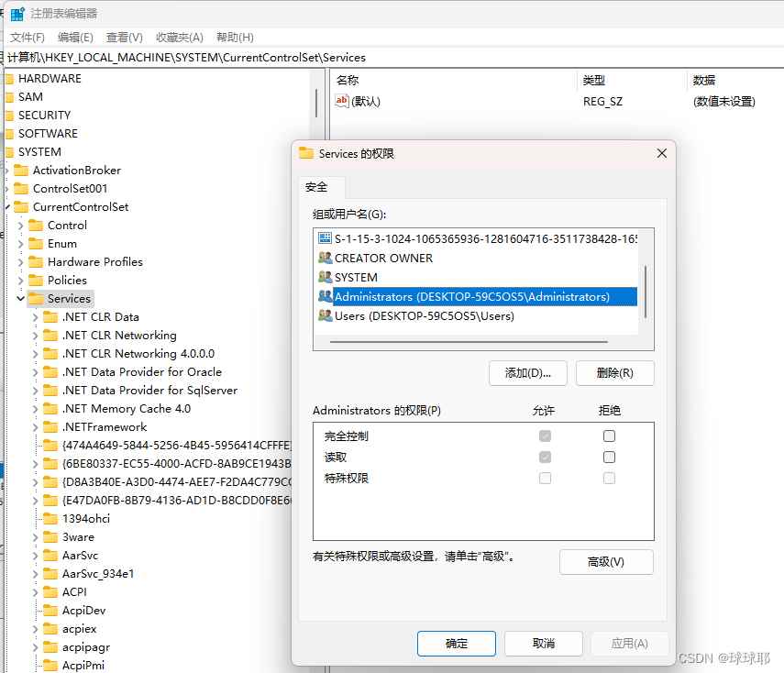Click the SYSTEM group icon in permissions list
The image size is (784, 673).
point(326,276)
